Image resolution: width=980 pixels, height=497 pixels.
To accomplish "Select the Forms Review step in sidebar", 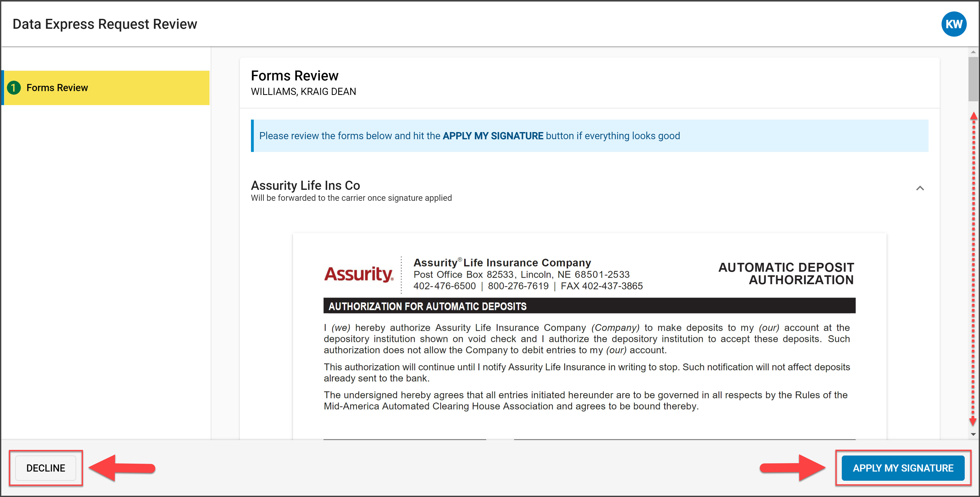I will pyautogui.click(x=106, y=88).
